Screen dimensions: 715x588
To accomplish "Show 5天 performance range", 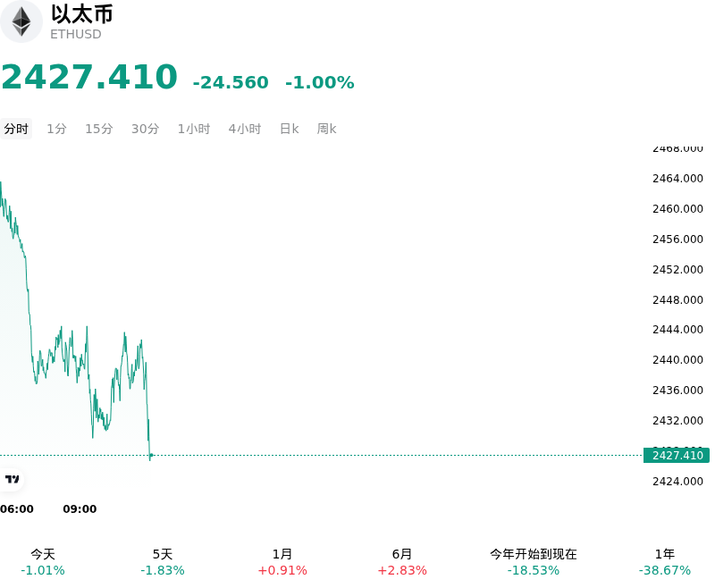I will pyautogui.click(x=163, y=562).
